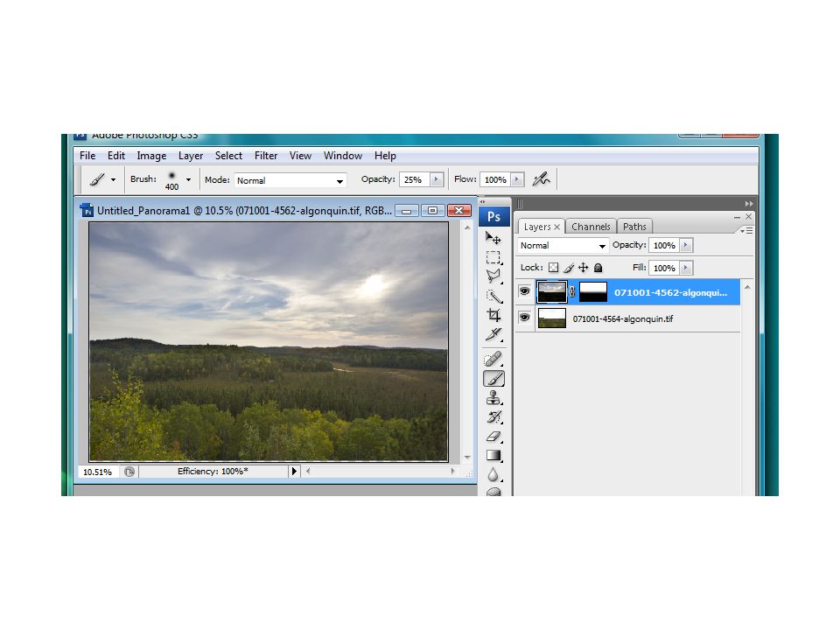Collapse the toolbox to a single column

pyautogui.click(x=482, y=201)
